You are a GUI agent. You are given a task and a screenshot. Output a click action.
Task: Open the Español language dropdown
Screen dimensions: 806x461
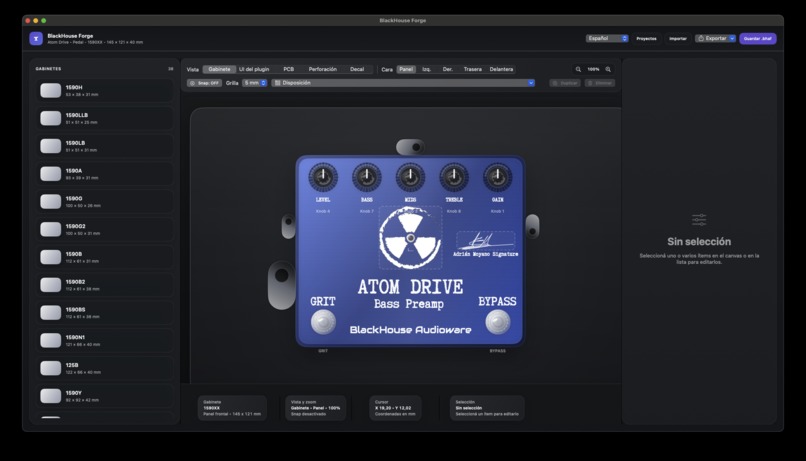607,39
